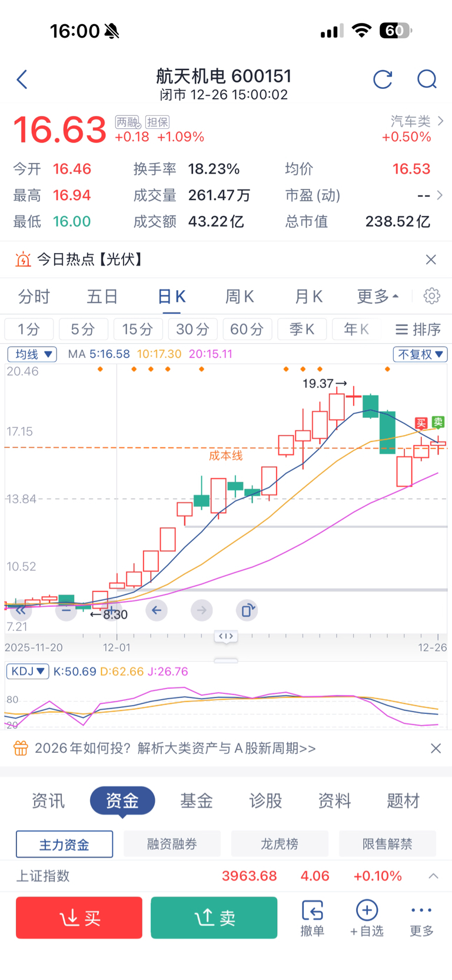Image resolution: width=452 pixels, height=980 pixels.
Task: Open the 均线 indicator dropdown
Action: (x=32, y=354)
